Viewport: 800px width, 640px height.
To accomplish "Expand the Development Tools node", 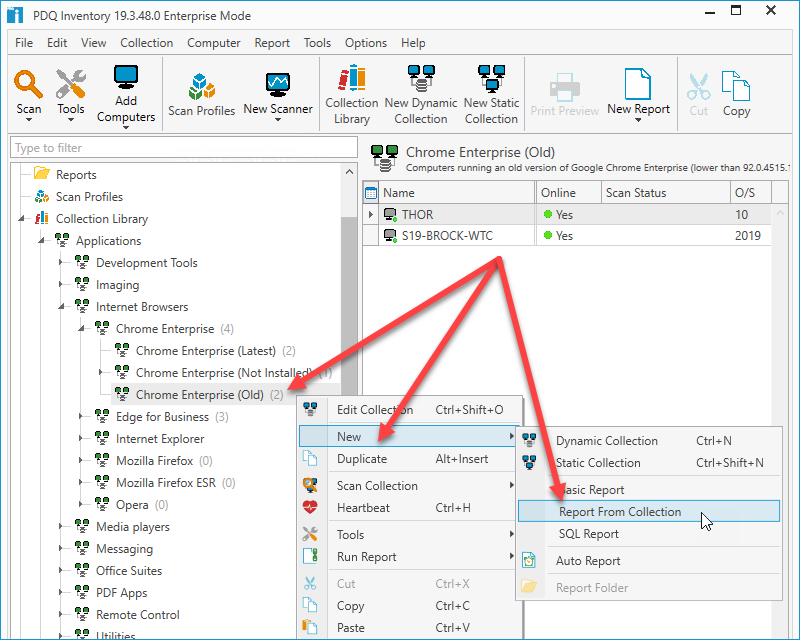I will tap(61, 262).
